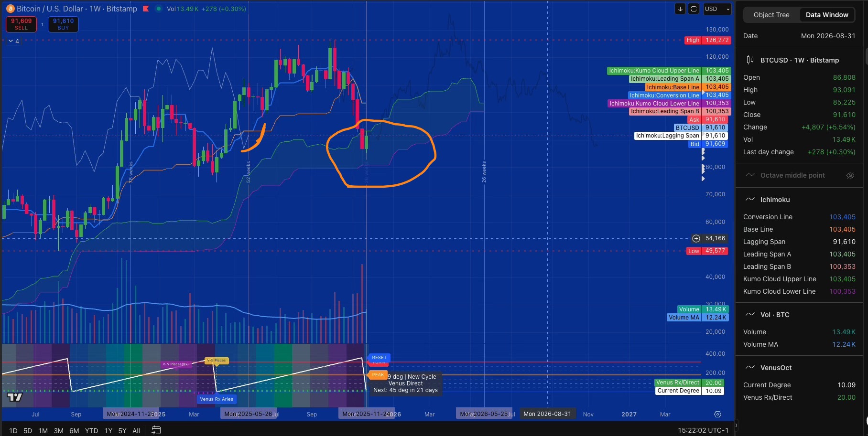Open chart settings gear on time axis
Screen dimensions: 868x436
[717, 414]
